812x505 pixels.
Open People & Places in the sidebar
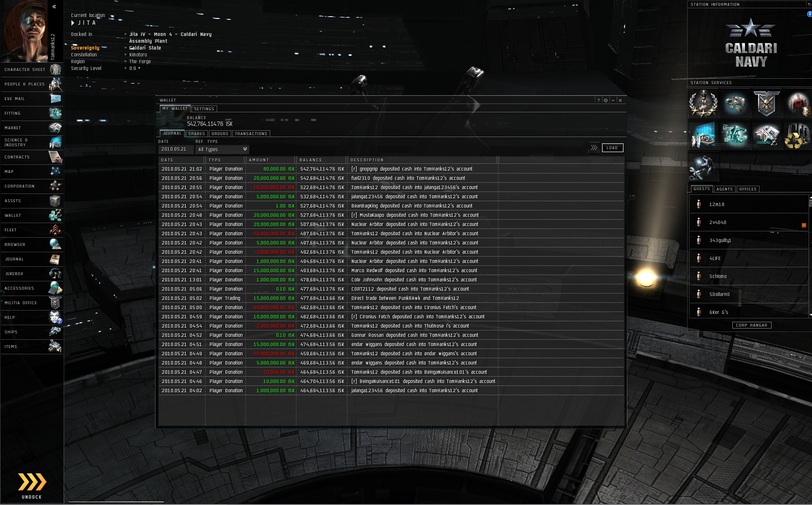[32, 84]
